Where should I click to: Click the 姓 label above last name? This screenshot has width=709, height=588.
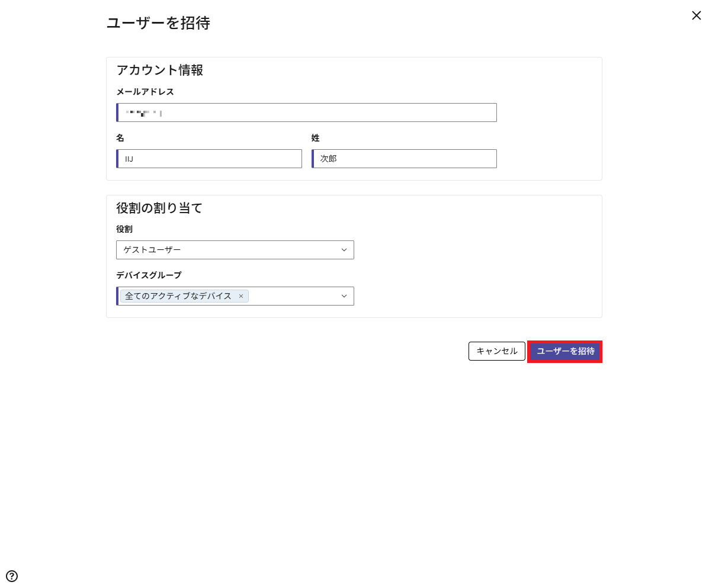[x=316, y=138]
